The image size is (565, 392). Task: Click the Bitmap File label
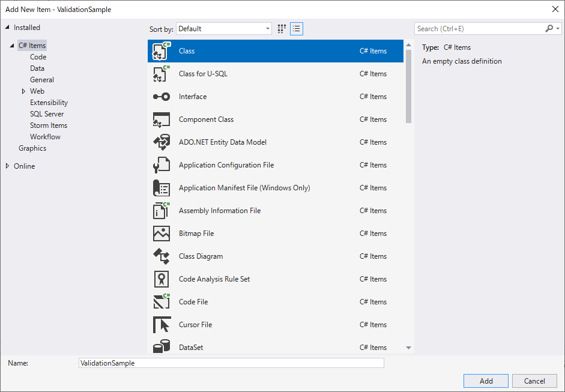click(196, 234)
